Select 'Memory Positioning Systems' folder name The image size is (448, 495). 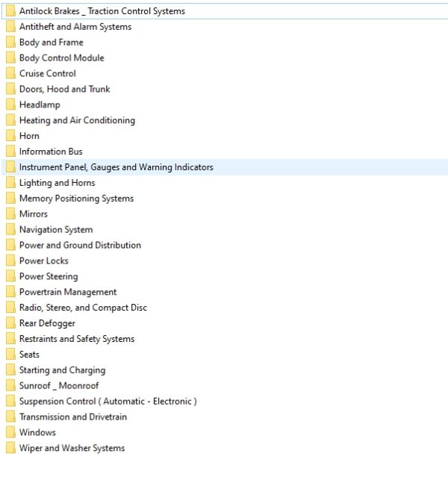77,199
